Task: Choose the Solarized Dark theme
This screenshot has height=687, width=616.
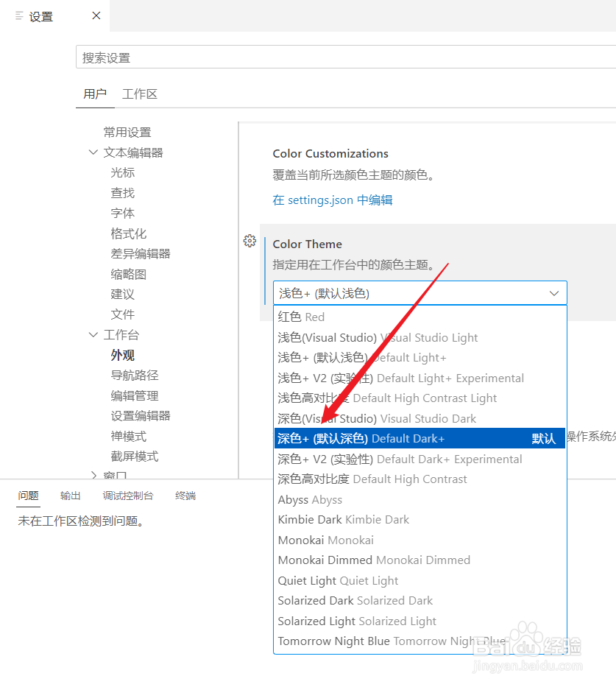Action: coord(419,601)
